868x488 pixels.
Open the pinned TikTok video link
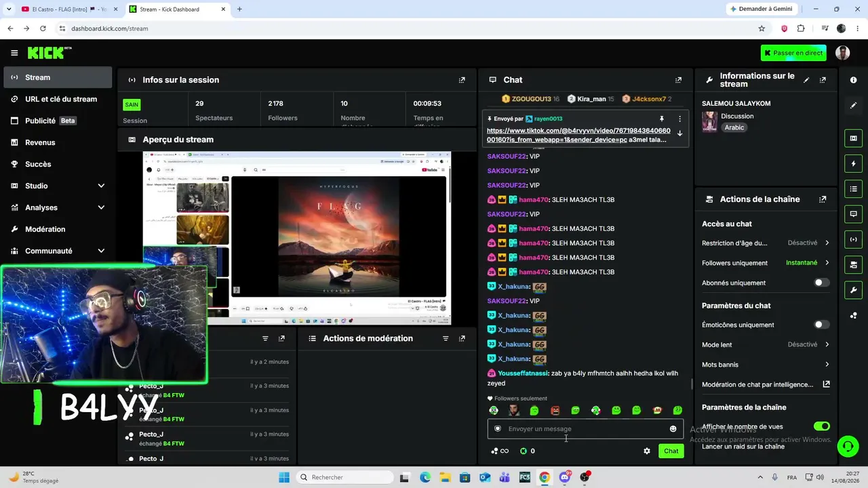pyautogui.click(x=578, y=135)
